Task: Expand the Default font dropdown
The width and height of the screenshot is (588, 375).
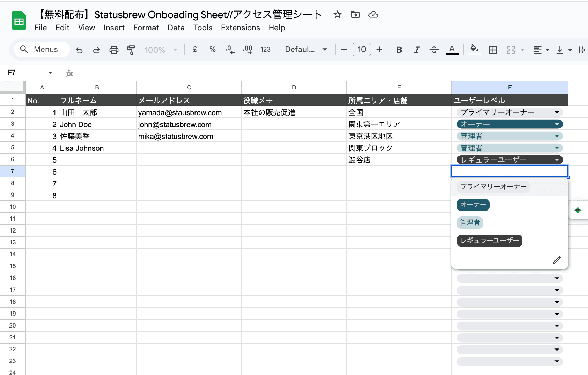Action: pyautogui.click(x=306, y=50)
